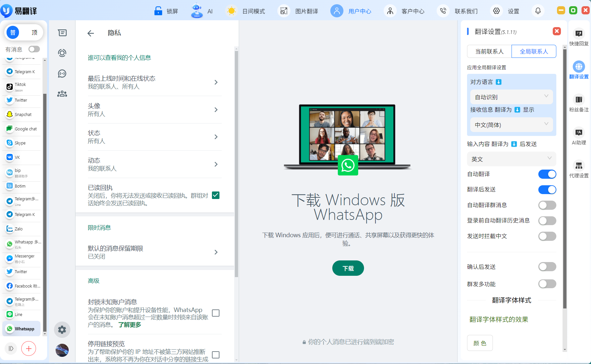Screen dimensions: 591x364
Task: Enable mass sending feature switch
Action: [x=547, y=284]
